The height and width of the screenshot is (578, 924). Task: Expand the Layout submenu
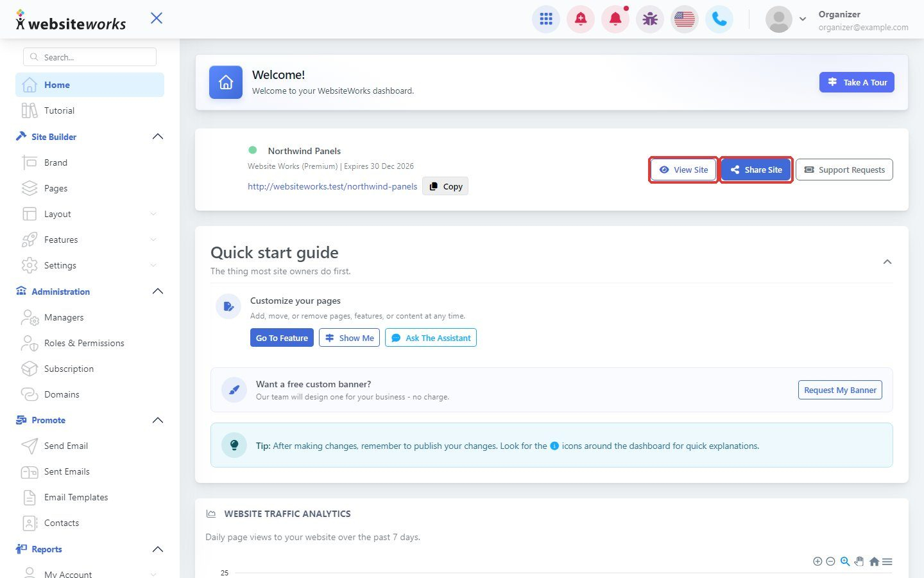click(x=90, y=214)
